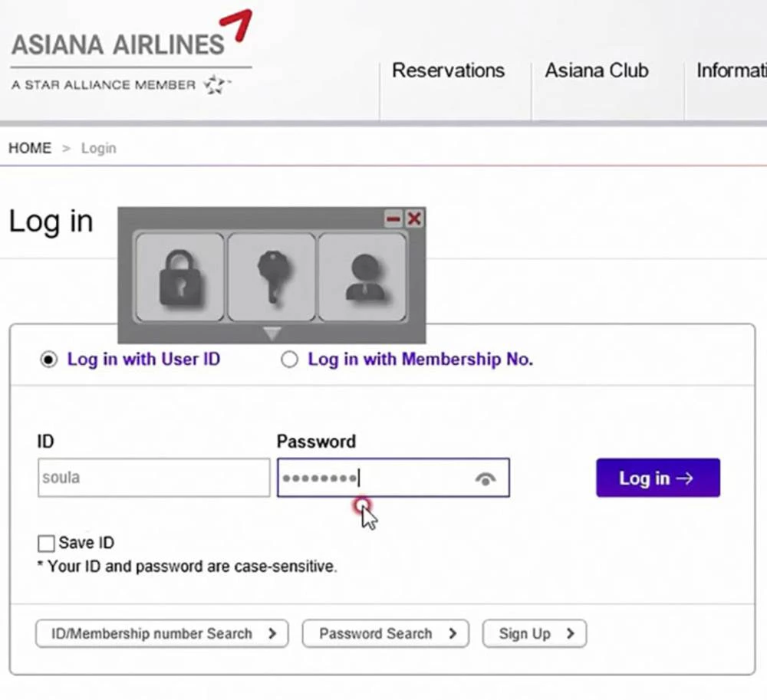Open the Password Search page

pos(385,634)
